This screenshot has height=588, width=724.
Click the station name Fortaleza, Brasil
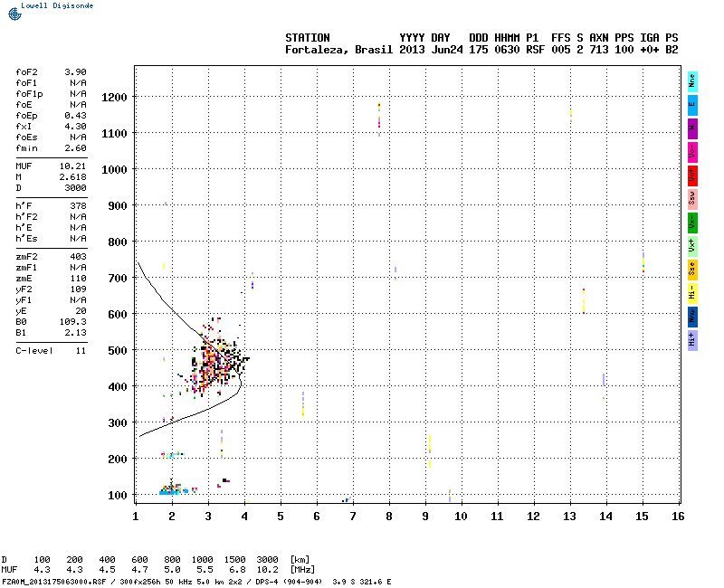338,50
